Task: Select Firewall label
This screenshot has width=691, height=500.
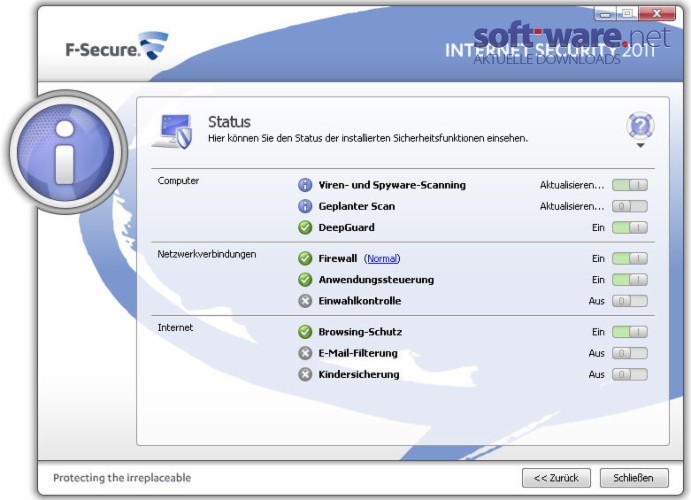Action: 338,259
